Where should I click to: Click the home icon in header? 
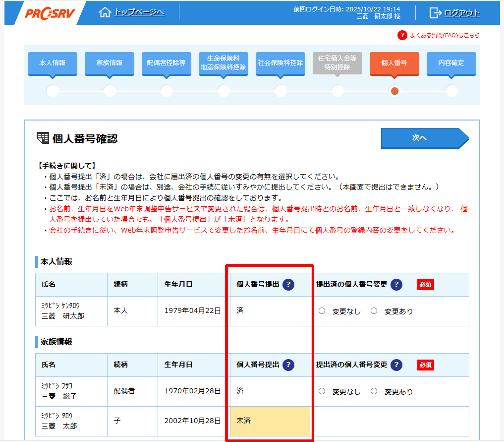[105, 12]
